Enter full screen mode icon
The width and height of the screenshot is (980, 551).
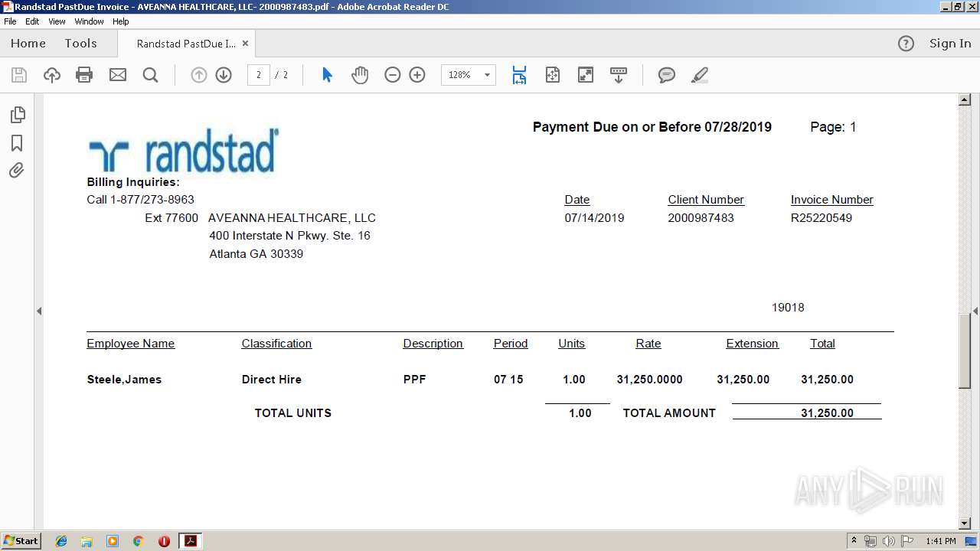click(586, 75)
